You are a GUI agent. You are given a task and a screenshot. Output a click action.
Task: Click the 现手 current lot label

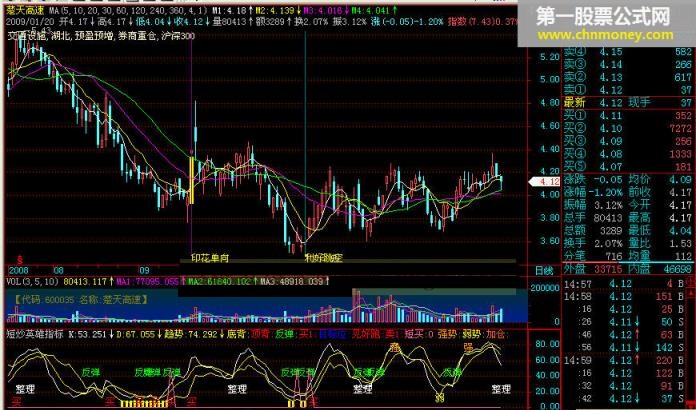(x=639, y=103)
